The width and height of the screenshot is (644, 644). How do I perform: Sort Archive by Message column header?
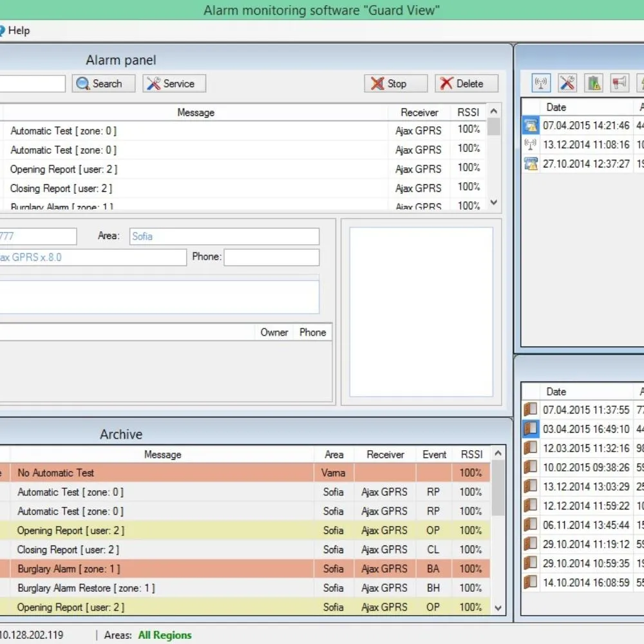coord(162,455)
